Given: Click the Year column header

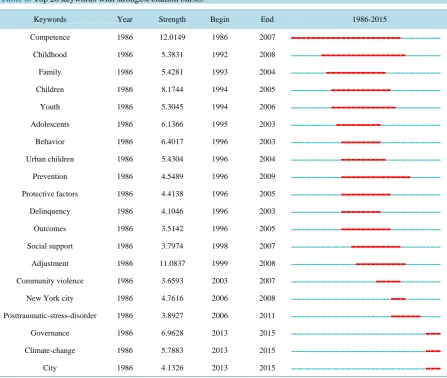Looking at the screenshot, I should click(x=125, y=19).
